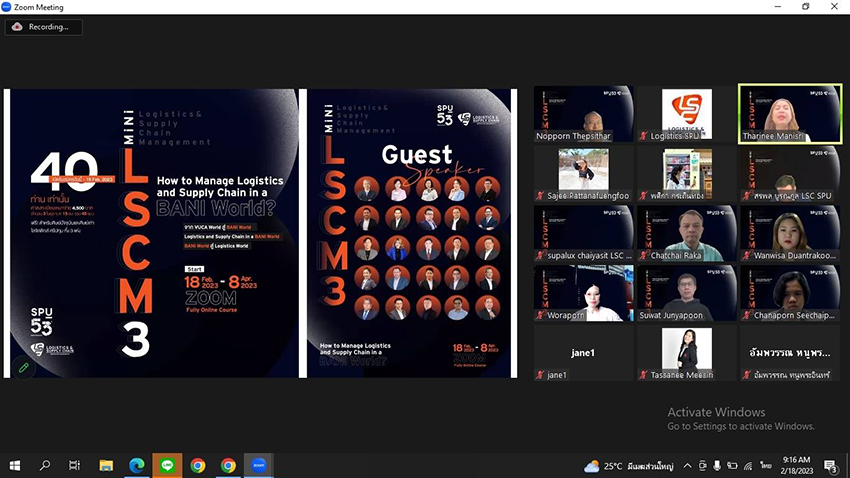This screenshot has width=850, height=478.
Task: Click muted mic icon beside Logistics SPU
Action: click(643, 136)
